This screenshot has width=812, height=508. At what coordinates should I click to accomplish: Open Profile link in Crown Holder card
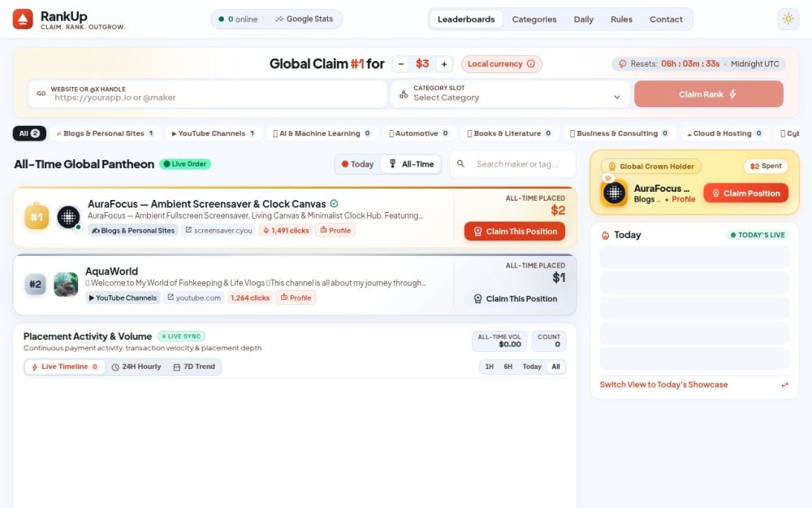click(683, 199)
